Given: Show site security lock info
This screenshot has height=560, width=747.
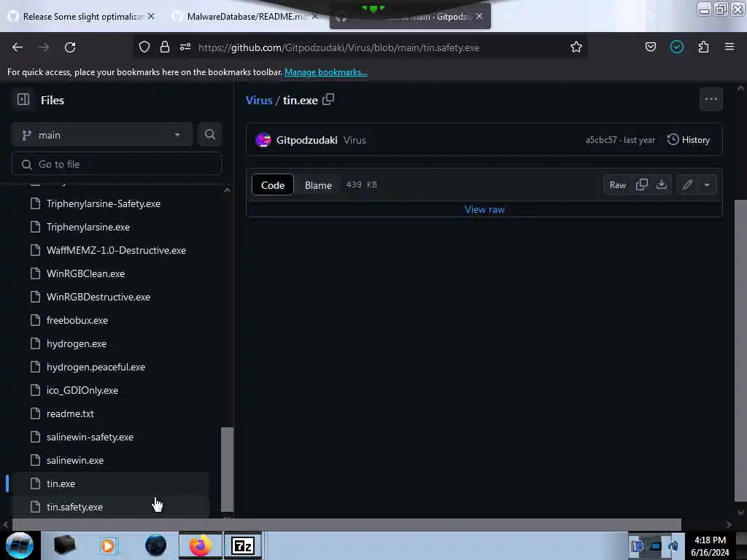Looking at the screenshot, I should coord(165,47).
